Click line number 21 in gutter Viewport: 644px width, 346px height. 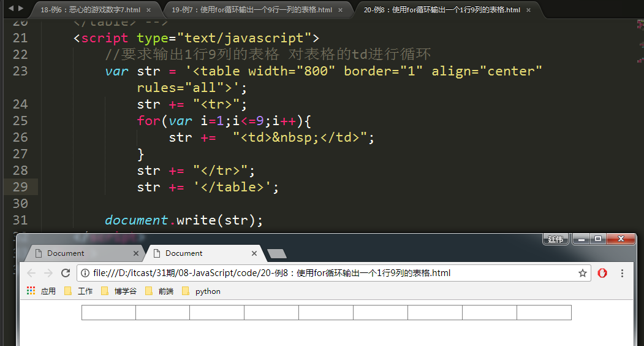(x=20, y=38)
